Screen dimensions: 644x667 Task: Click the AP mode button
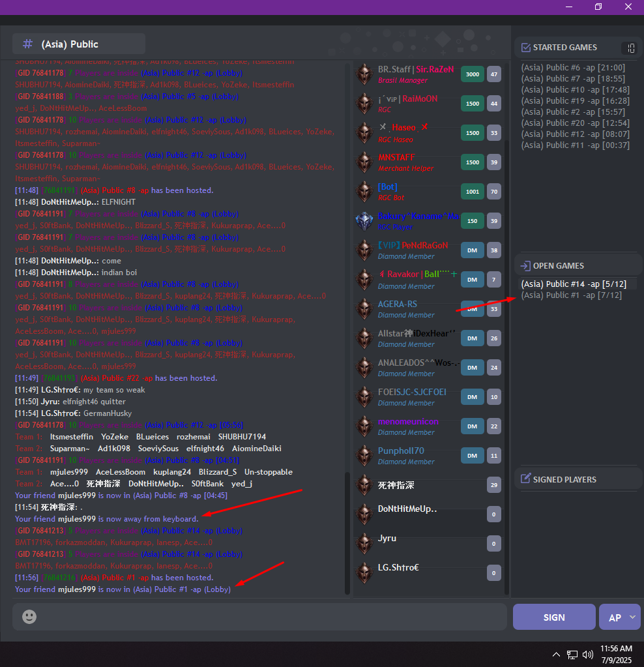[615, 617]
